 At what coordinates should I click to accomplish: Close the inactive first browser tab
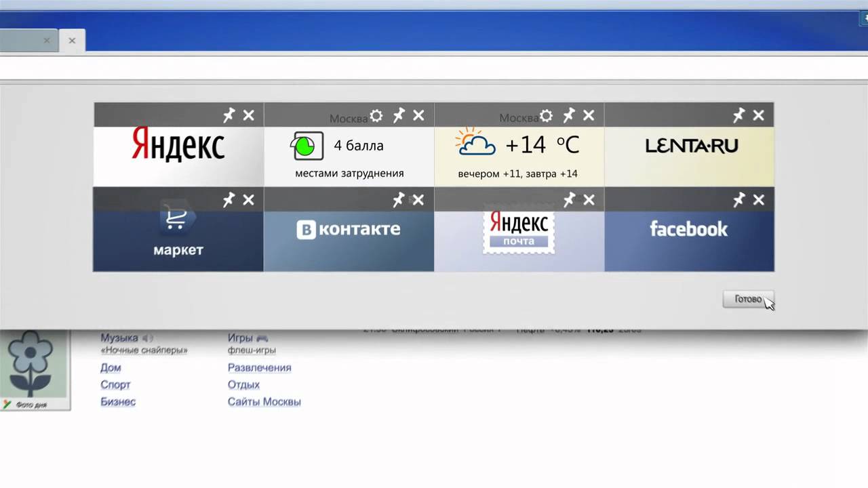[47, 41]
